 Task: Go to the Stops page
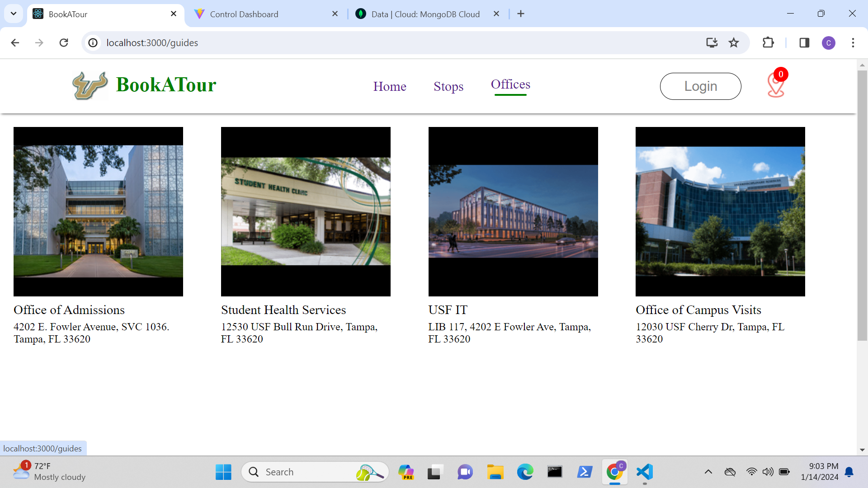[x=448, y=86]
